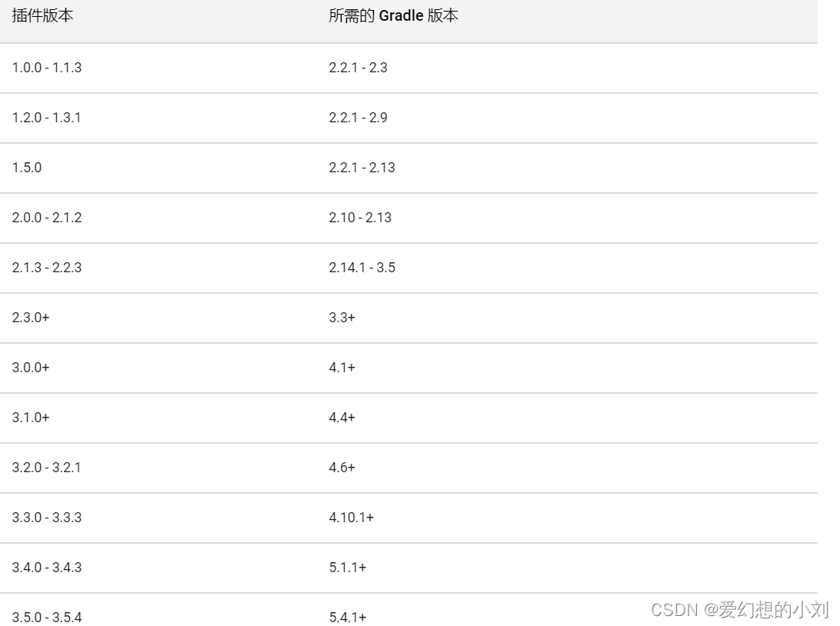The width and height of the screenshot is (840, 626).
Task: Click Gradle version 2.2.1 - 2.9
Action: (358, 117)
